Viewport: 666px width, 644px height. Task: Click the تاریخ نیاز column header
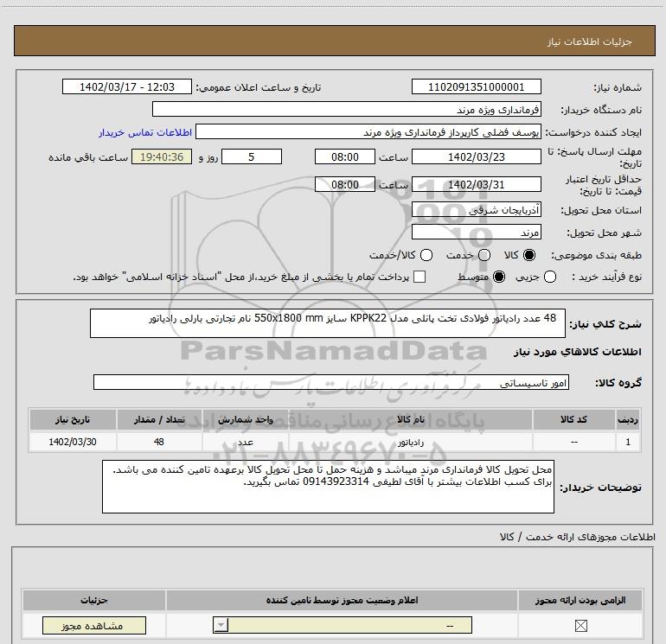[x=73, y=419]
